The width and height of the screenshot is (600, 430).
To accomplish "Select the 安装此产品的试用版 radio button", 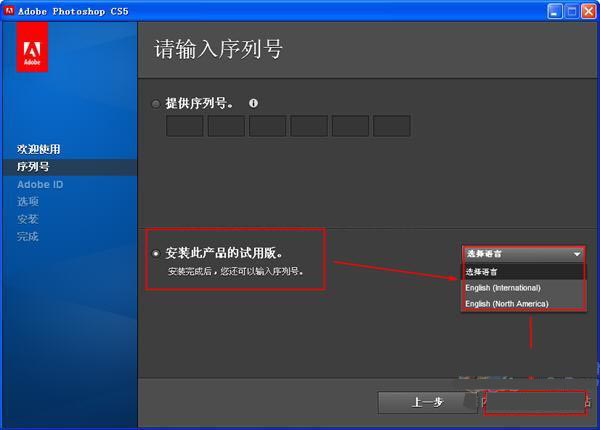I will (x=156, y=253).
